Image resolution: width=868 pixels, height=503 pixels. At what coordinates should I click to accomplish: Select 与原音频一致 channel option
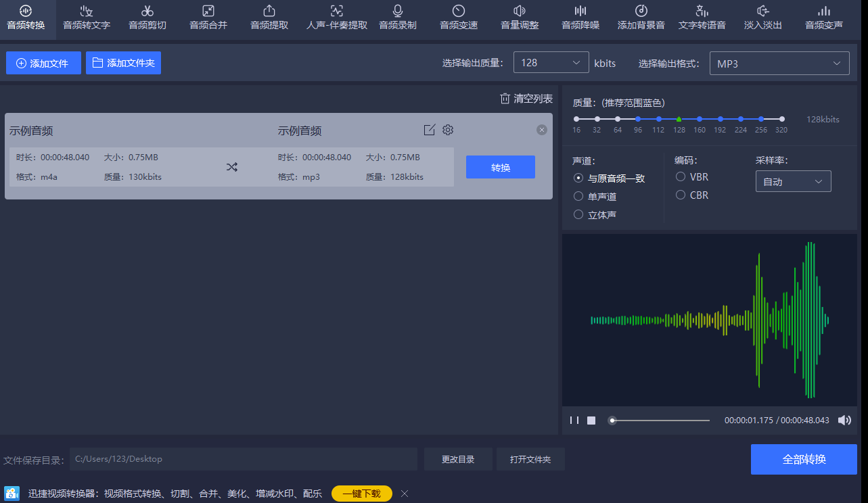coord(609,178)
